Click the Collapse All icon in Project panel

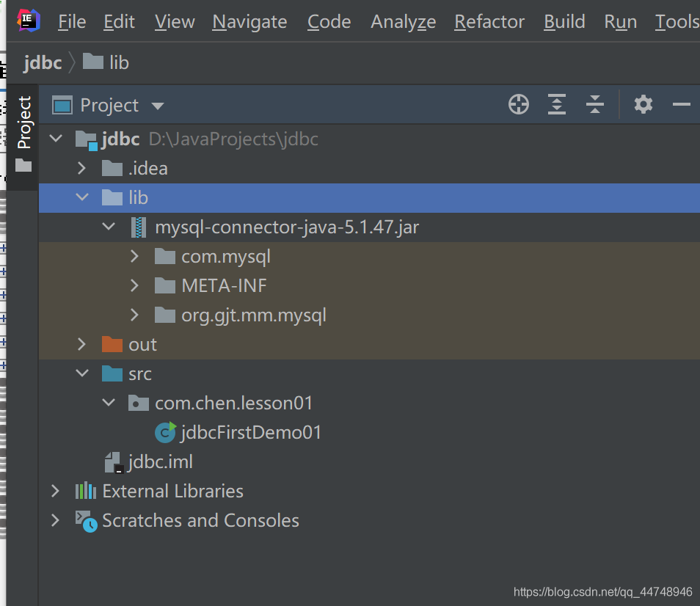594,105
